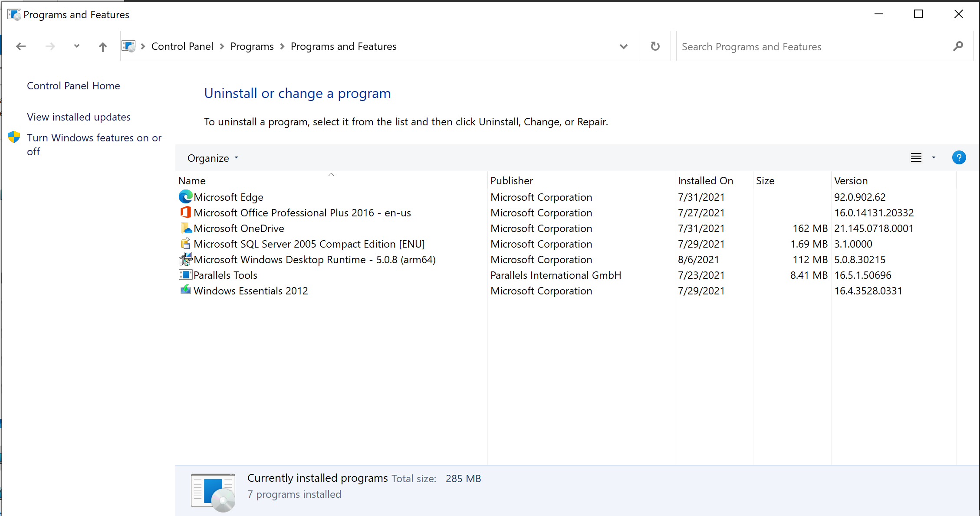Sort programs by Publisher column header
The image size is (980, 516).
512,181
